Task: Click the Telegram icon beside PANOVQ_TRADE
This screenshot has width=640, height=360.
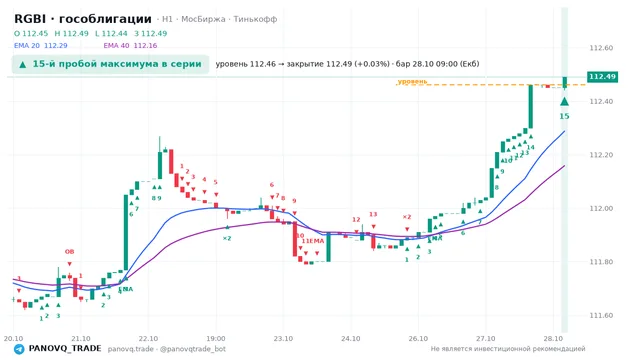Action: tap(19, 349)
